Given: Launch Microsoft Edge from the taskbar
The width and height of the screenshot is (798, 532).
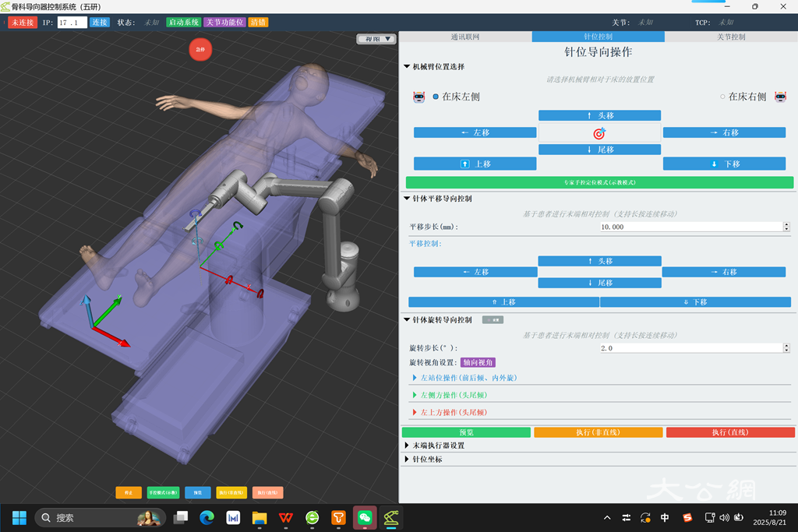Looking at the screenshot, I should [207, 517].
